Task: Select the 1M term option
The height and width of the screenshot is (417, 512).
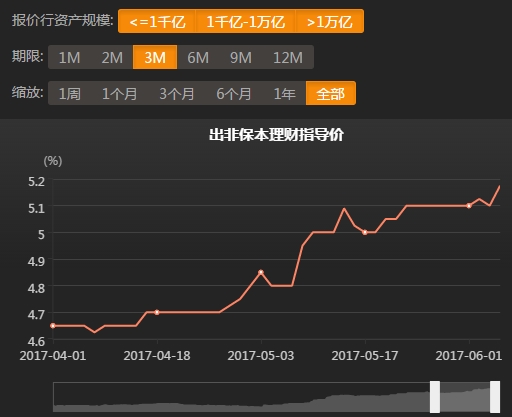Action: [x=69, y=57]
